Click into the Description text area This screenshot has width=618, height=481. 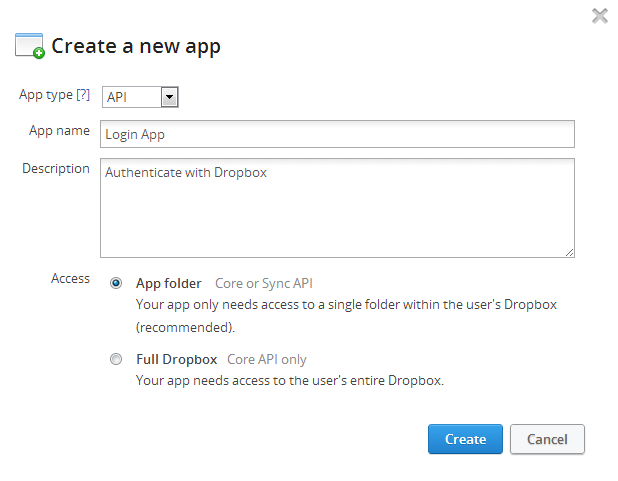pyautogui.click(x=337, y=208)
